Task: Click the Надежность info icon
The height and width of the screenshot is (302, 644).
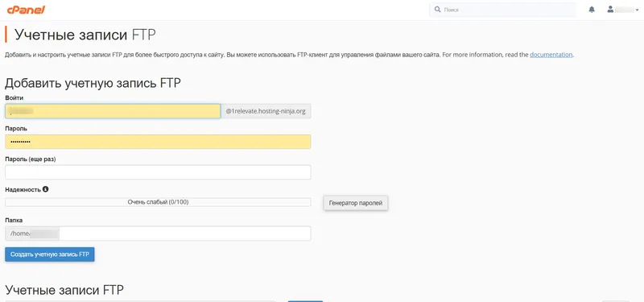Action: pyautogui.click(x=46, y=189)
